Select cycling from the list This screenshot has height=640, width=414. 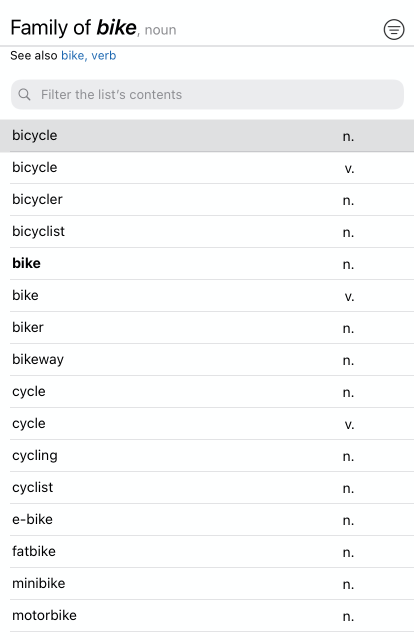click(212, 456)
